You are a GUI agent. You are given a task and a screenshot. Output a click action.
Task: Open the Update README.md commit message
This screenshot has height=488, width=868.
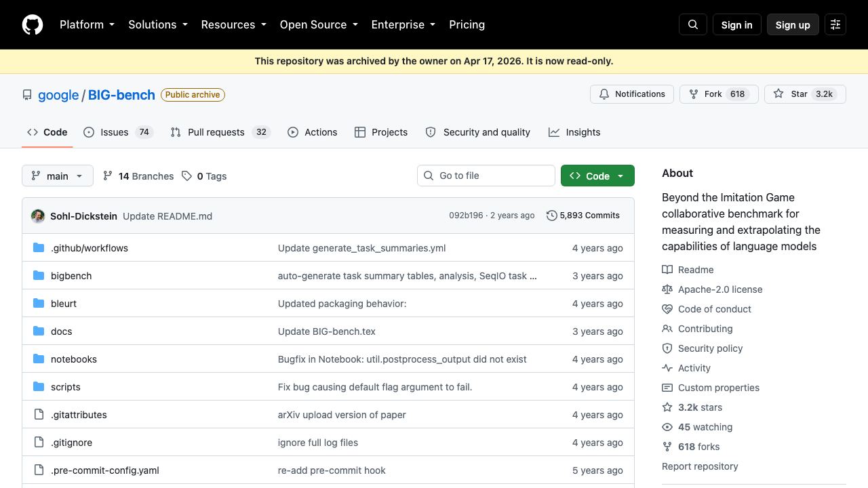point(167,216)
